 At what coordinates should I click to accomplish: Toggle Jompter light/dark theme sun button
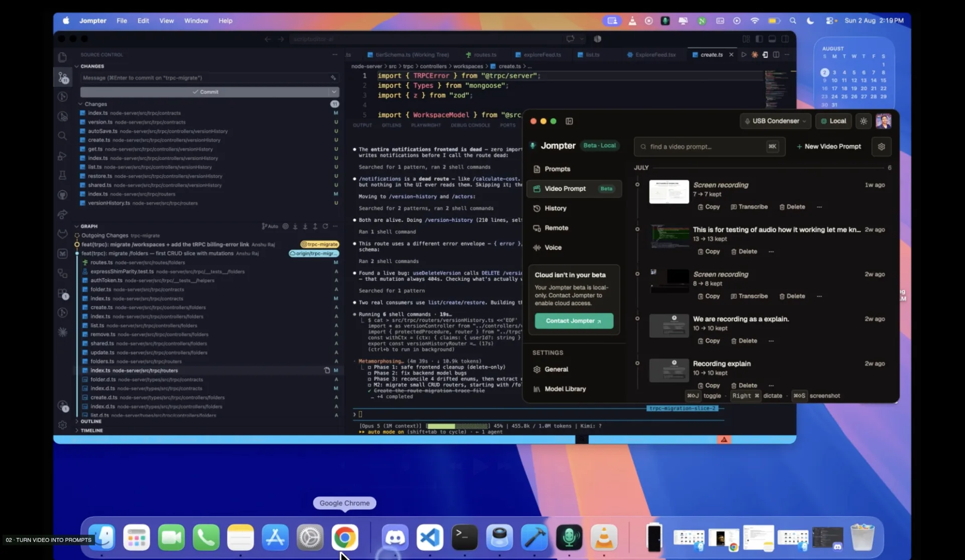(863, 121)
